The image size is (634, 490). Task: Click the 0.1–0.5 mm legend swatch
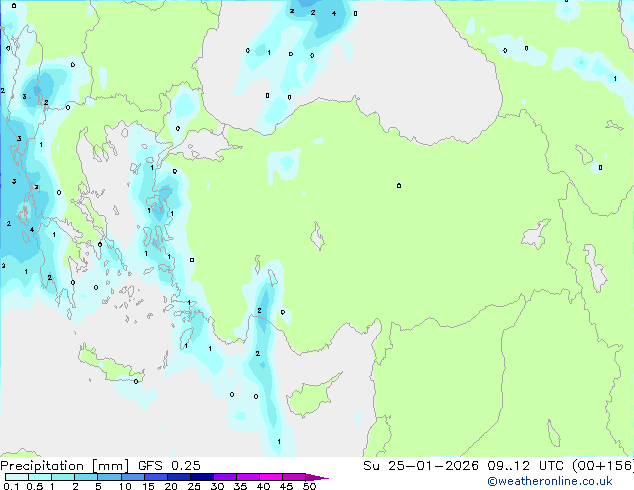[17, 477]
